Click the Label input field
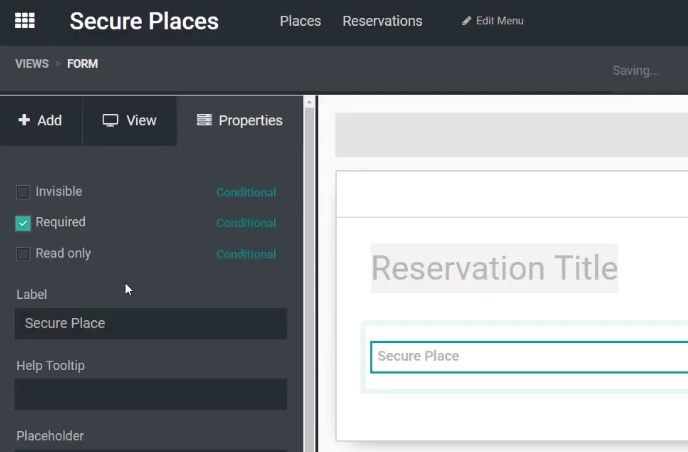This screenshot has width=688, height=452. tap(151, 323)
